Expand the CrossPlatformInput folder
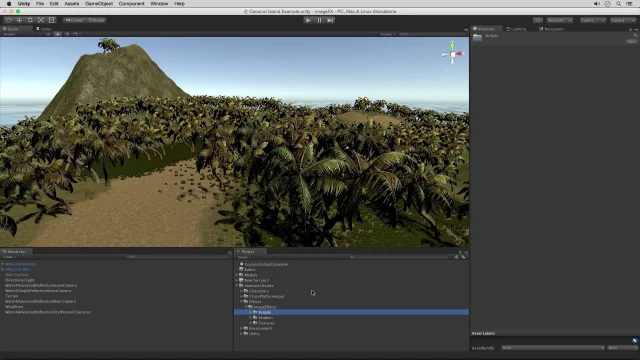Image resolution: width=640 pixels, height=360 pixels. [x=242, y=296]
